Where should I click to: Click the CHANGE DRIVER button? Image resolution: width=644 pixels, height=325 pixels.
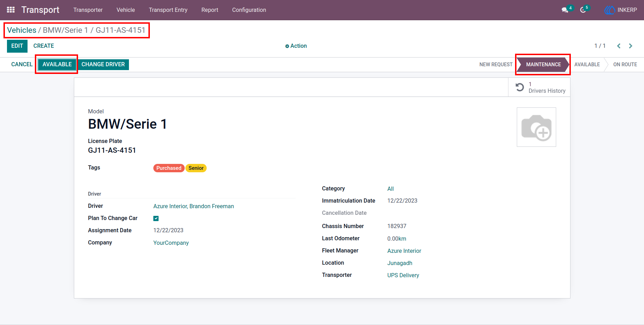pos(103,65)
